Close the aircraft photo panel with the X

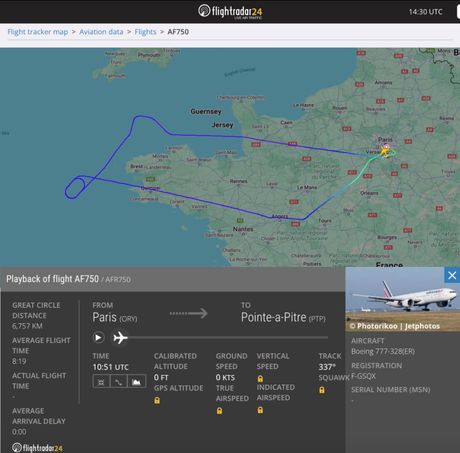452,275
